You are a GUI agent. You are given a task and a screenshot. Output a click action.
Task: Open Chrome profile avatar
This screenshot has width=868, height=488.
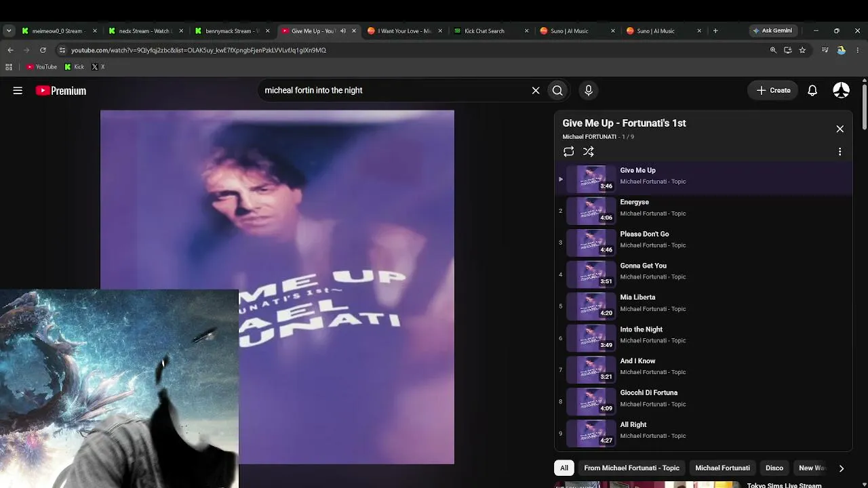click(x=841, y=50)
